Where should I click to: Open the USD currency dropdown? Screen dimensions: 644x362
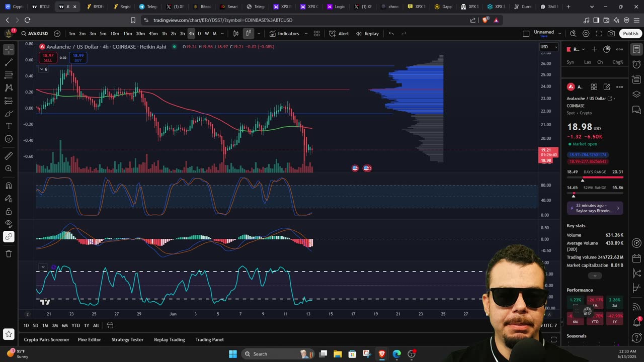(548, 47)
